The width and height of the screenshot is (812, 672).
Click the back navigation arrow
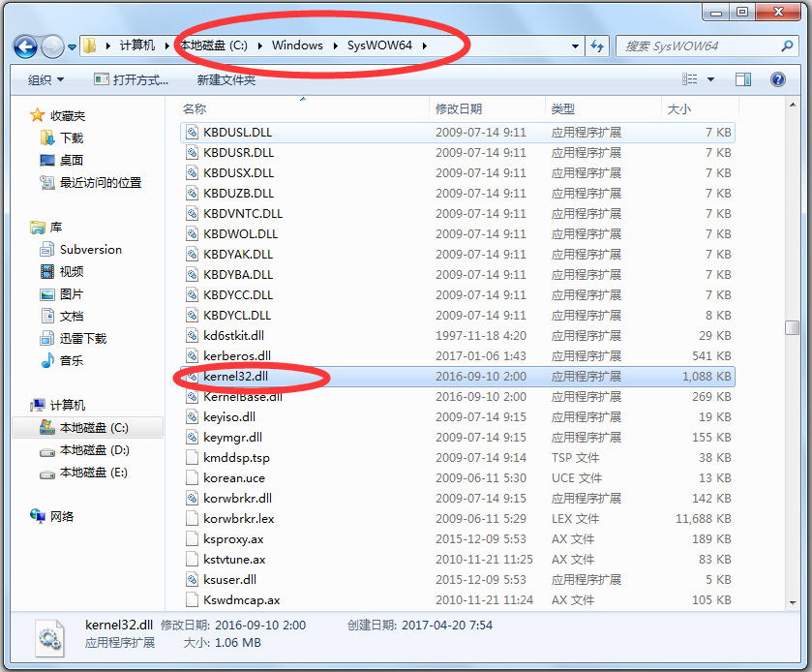(25, 46)
